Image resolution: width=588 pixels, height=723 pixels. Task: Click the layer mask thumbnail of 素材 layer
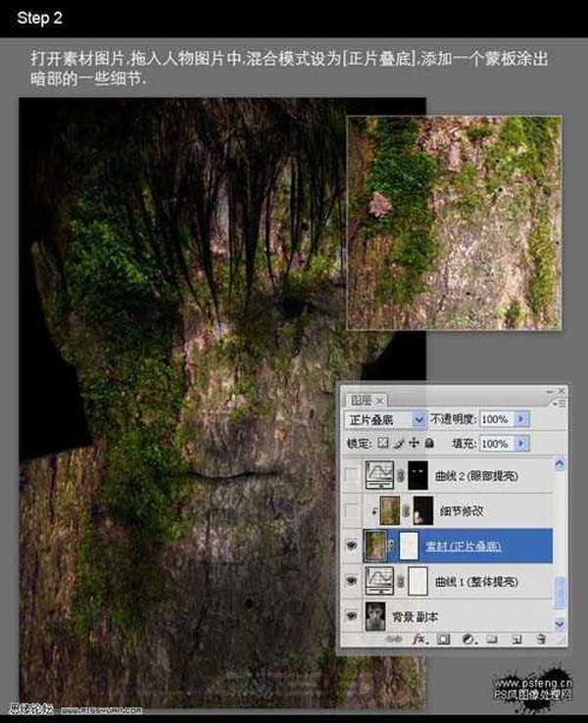(408, 546)
